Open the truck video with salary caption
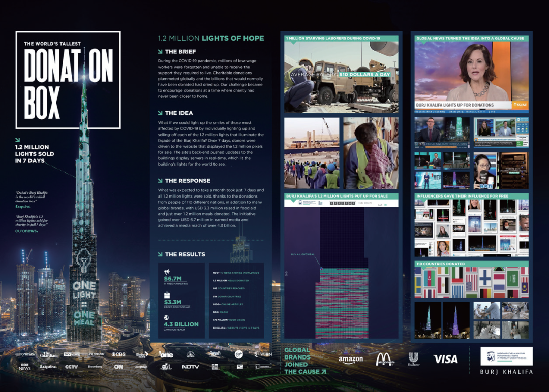This screenshot has width=549, height=392. tap(341, 77)
